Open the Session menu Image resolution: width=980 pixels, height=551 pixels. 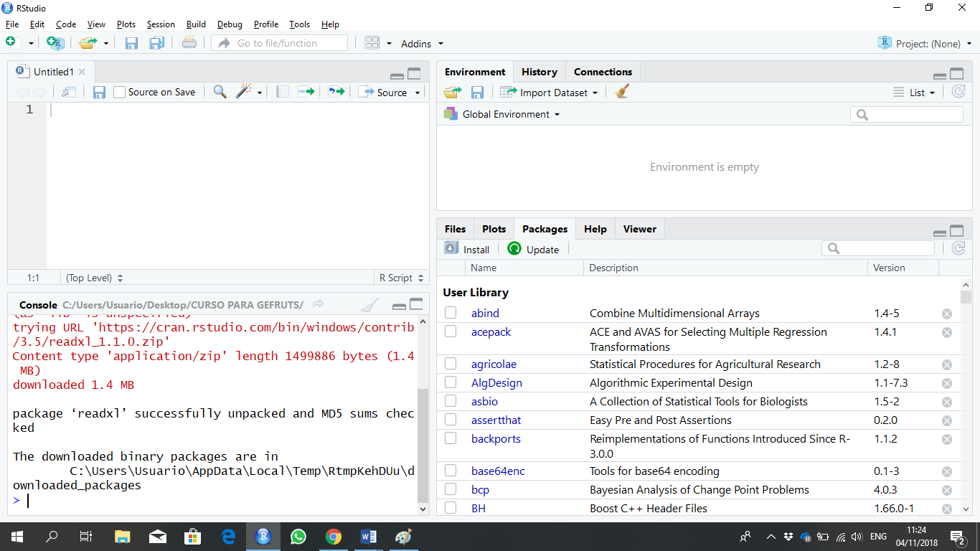pos(161,24)
